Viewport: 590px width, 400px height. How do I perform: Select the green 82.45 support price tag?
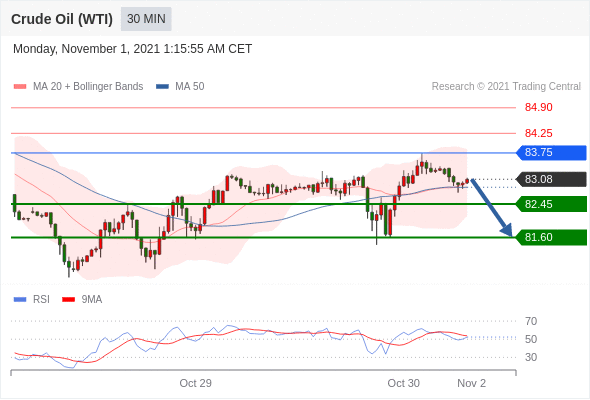tap(551, 204)
